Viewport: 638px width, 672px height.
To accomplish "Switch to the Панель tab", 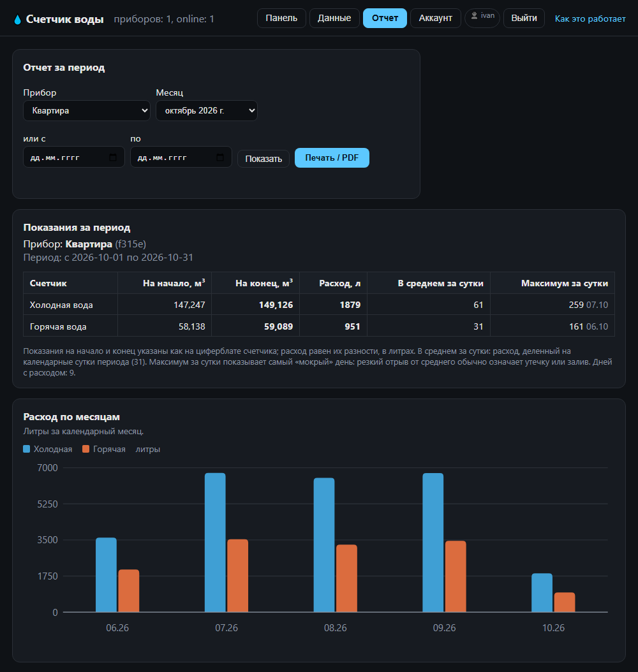I will pos(281,18).
